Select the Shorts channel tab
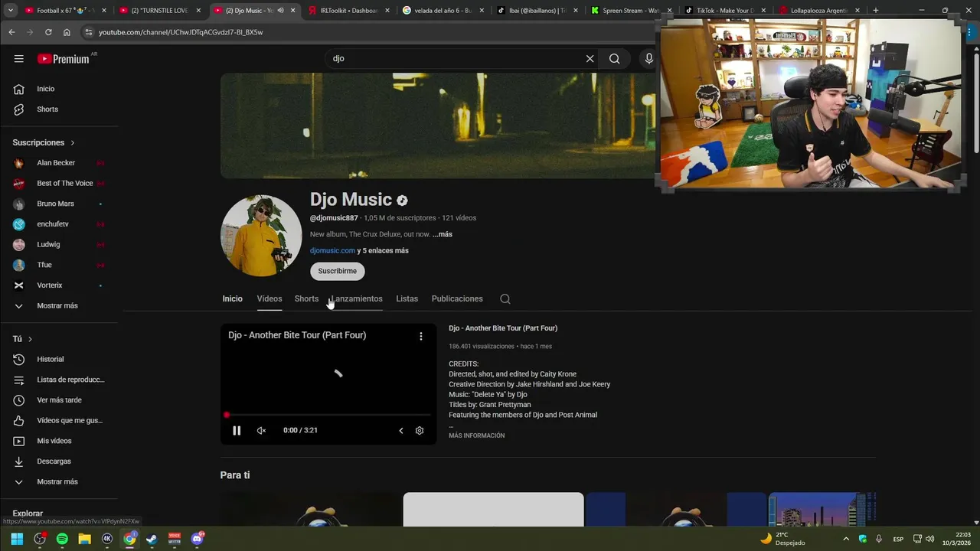This screenshot has height=551, width=980. coord(306,299)
